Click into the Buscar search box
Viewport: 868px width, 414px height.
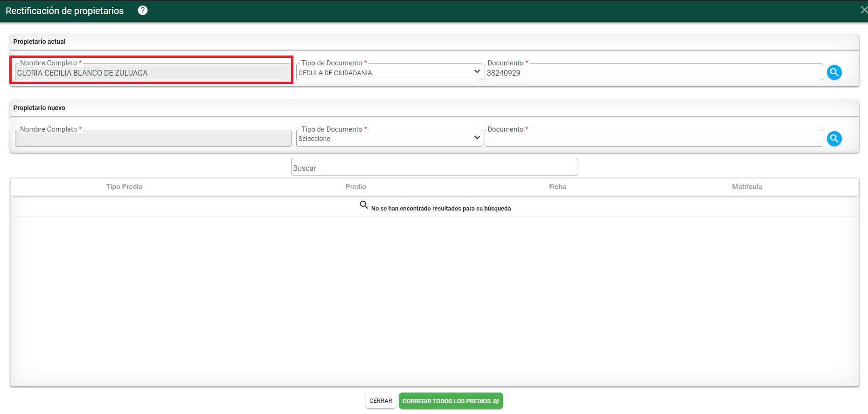coord(434,168)
